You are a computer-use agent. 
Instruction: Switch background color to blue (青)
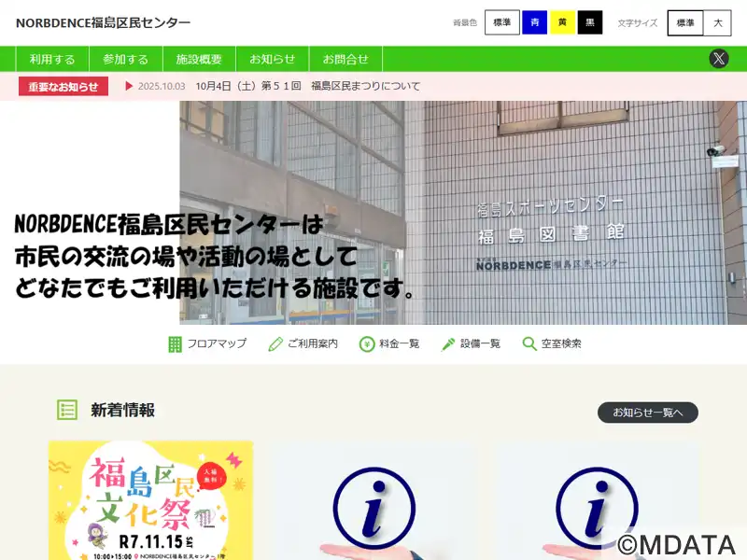click(534, 22)
